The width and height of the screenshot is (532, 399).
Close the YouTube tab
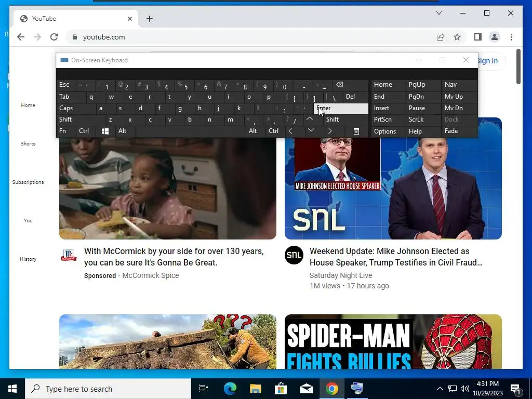pos(129,19)
